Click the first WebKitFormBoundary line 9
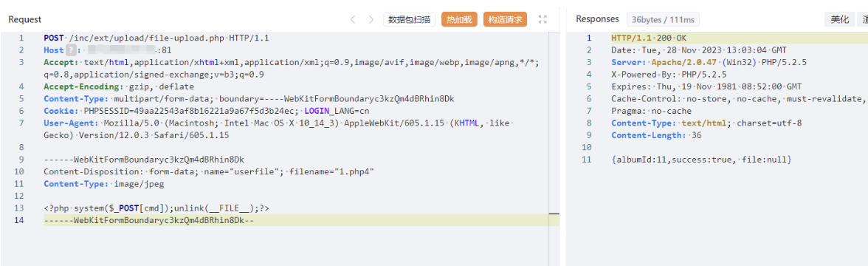868x266 pixels. 144,160
